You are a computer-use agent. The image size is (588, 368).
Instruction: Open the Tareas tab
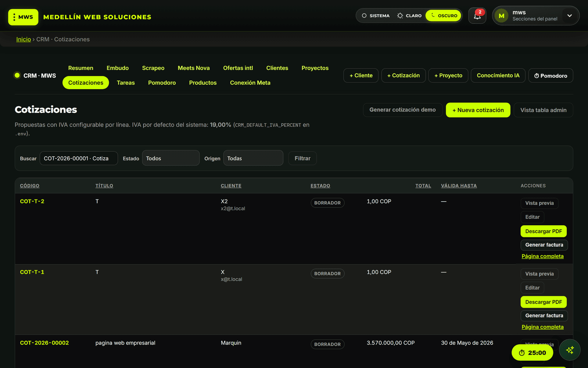click(126, 83)
